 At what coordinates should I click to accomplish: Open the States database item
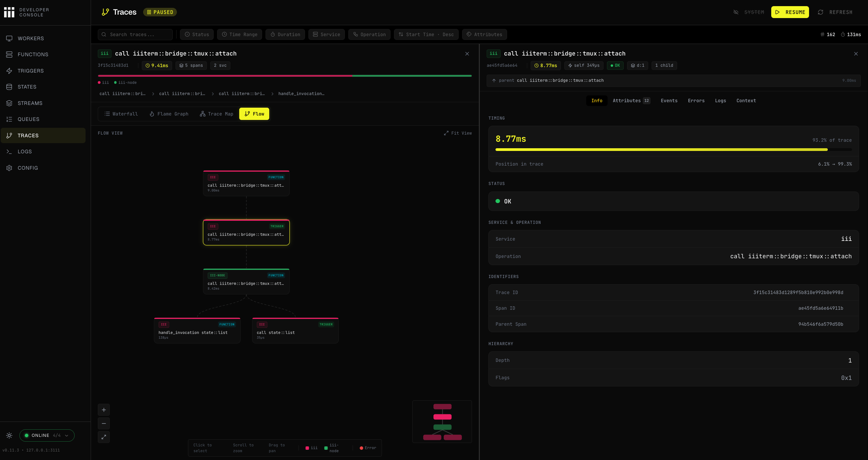43,87
